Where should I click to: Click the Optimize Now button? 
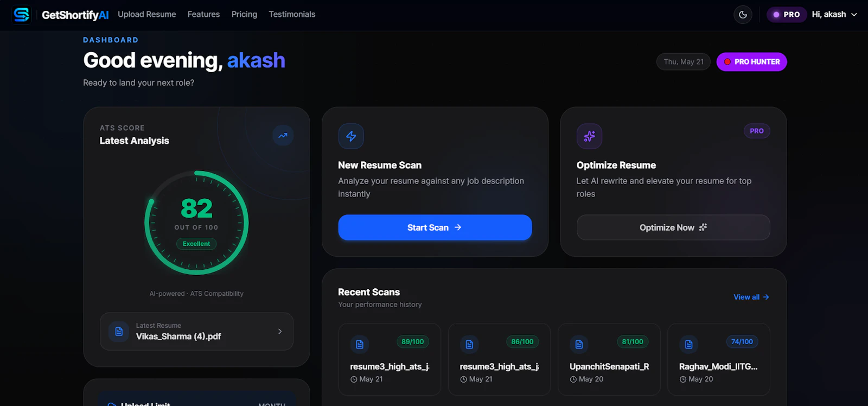pos(673,227)
